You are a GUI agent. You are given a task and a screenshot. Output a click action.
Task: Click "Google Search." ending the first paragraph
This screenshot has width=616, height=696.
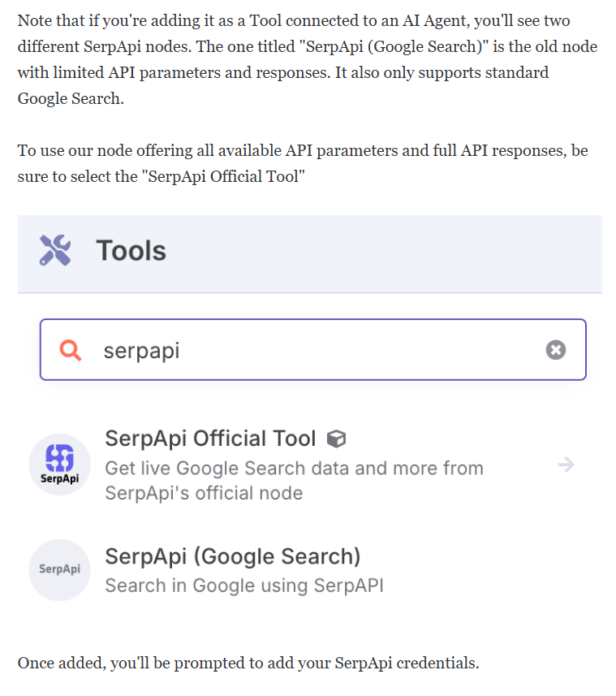pyautogui.click(x=71, y=98)
